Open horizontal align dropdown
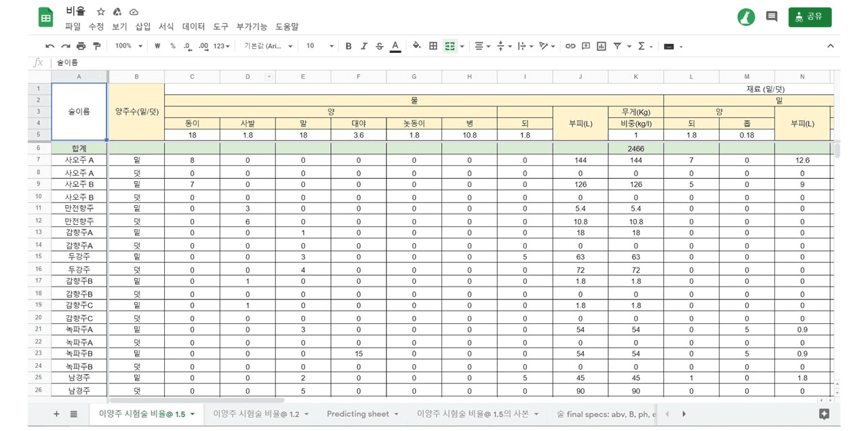The image size is (868, 431). pos(482,46)
